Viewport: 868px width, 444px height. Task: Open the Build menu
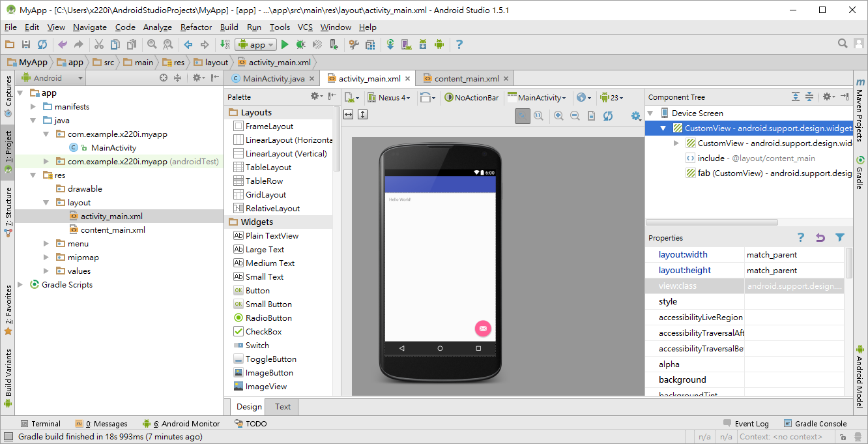point(229,27)
